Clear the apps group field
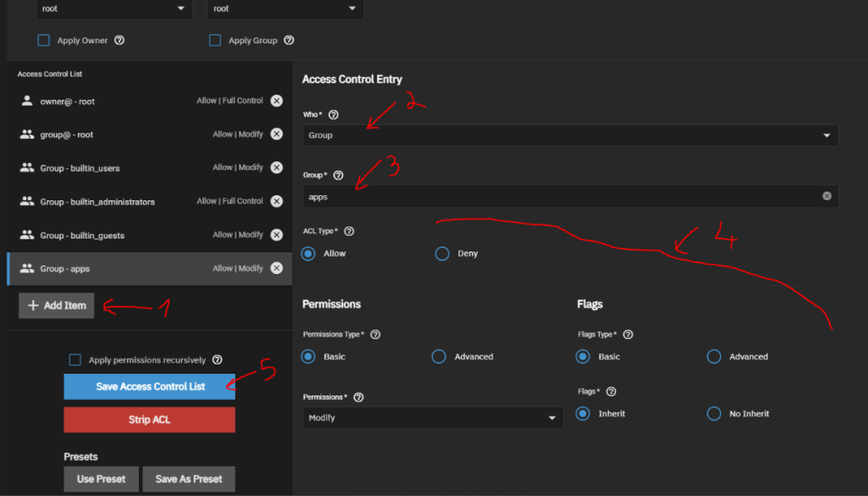The width and height of the screenshot is (868, 496). 827,196
